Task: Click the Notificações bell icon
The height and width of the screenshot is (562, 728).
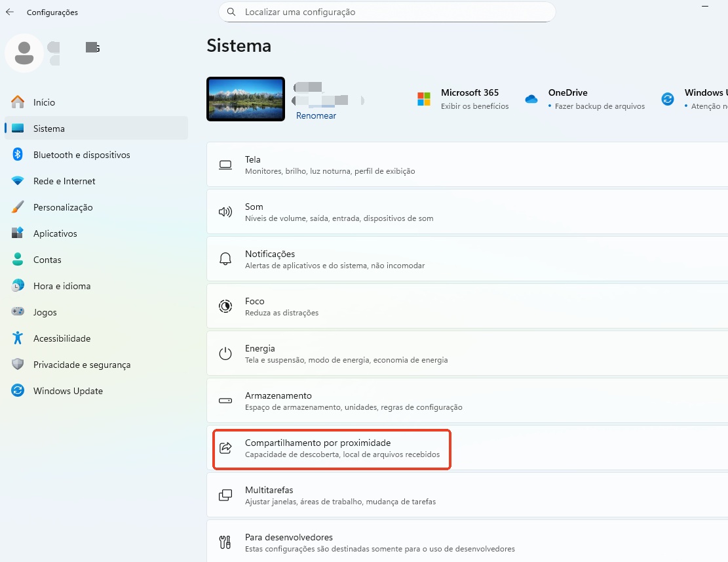Action: 225,258
